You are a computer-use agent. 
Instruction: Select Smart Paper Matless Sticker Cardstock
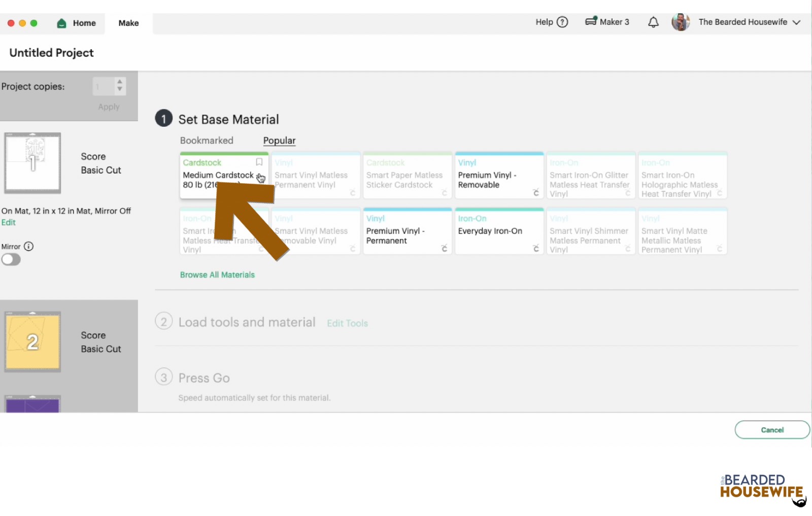point(407,175)
